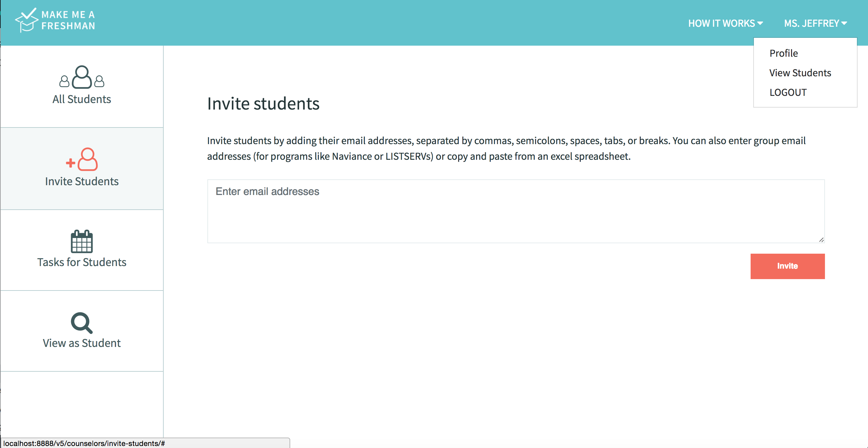Click the Make Me A Freshman logo icon
Viewport: 868px width, 448px height.
coord(26,20)
